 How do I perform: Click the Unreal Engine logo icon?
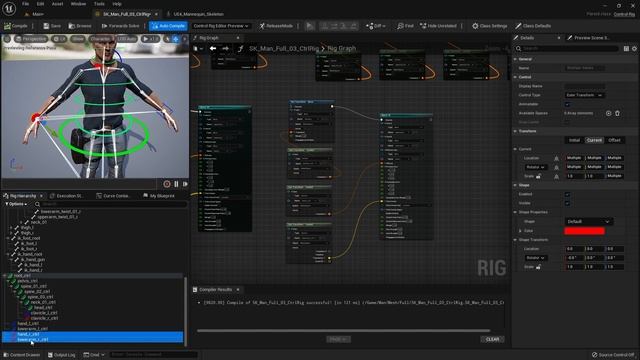coord(9,8)
